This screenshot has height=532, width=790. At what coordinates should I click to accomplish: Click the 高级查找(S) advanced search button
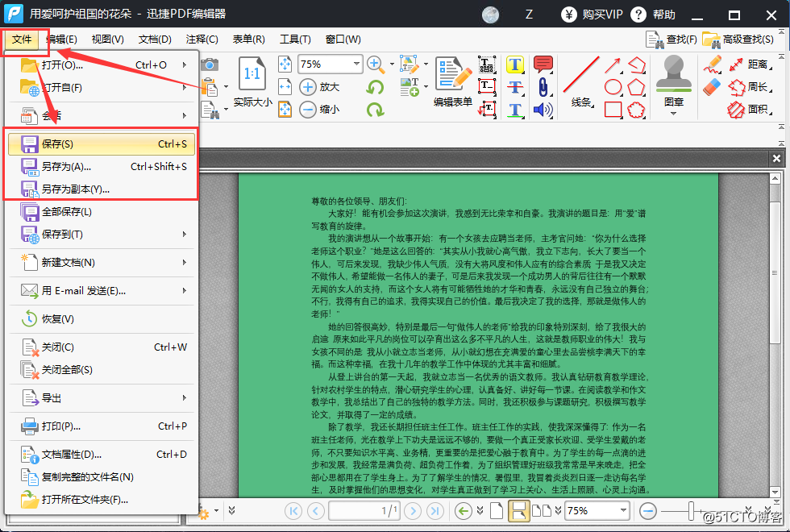click(738, 39)
